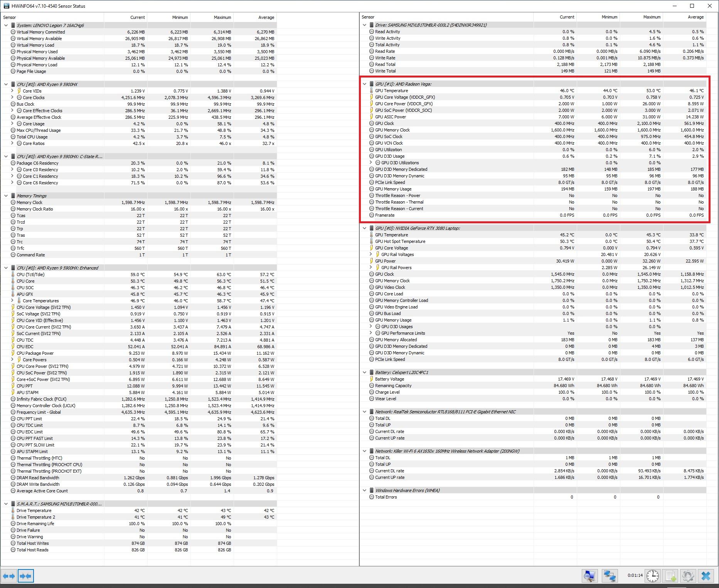Collapse the S.M.A.R.T. SAMSUNG drive group
This screenshot has width=719, height=588.
[6, 504]
